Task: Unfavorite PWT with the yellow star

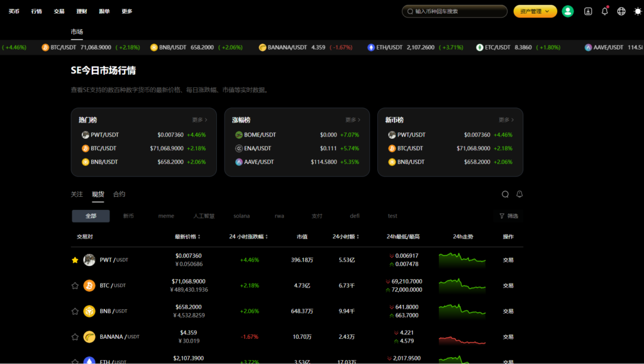Action: 75,260
